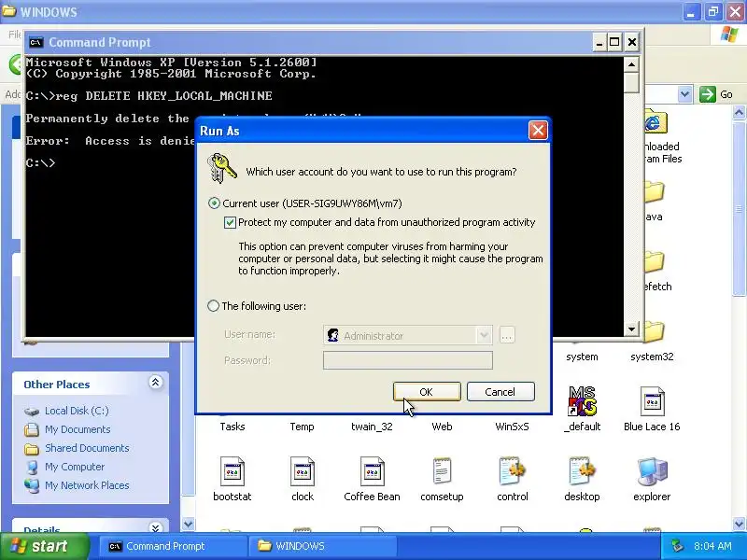Click the Password input field
The height and width of the screenshot is (560, 747).
coord(408,360)
